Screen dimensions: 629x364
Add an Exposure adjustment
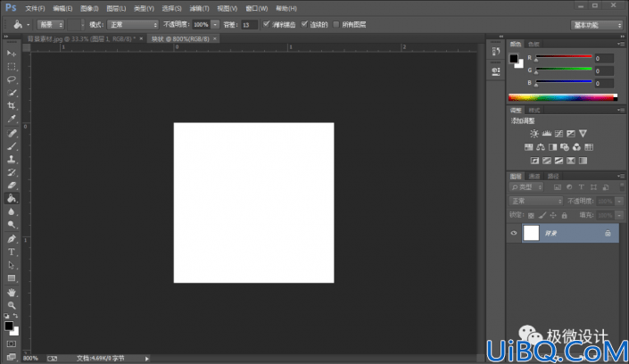point(571,134)
